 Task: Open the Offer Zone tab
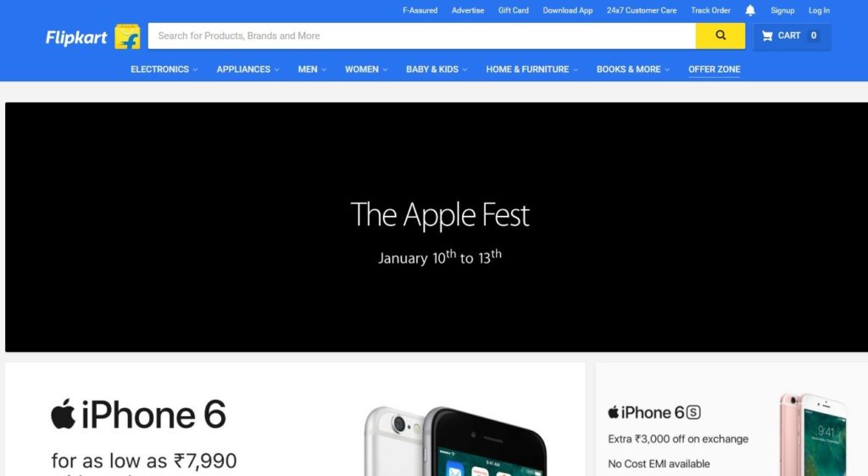point(714,69)
